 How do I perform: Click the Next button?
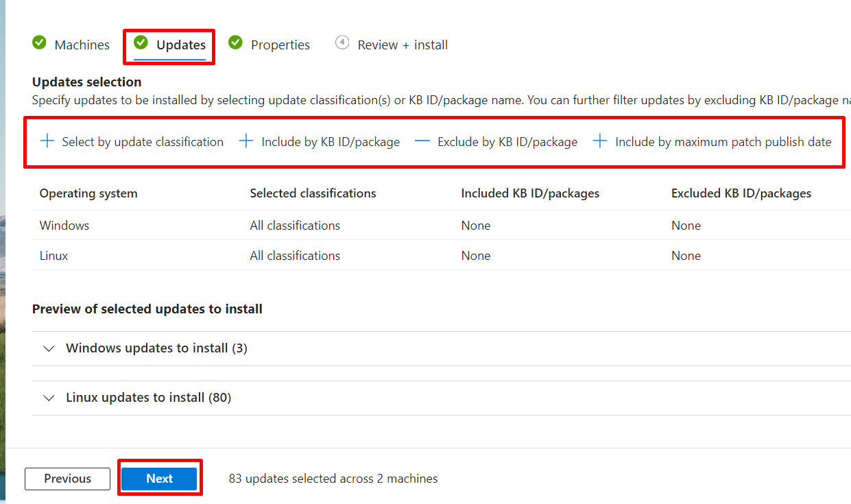coord(159,479)
